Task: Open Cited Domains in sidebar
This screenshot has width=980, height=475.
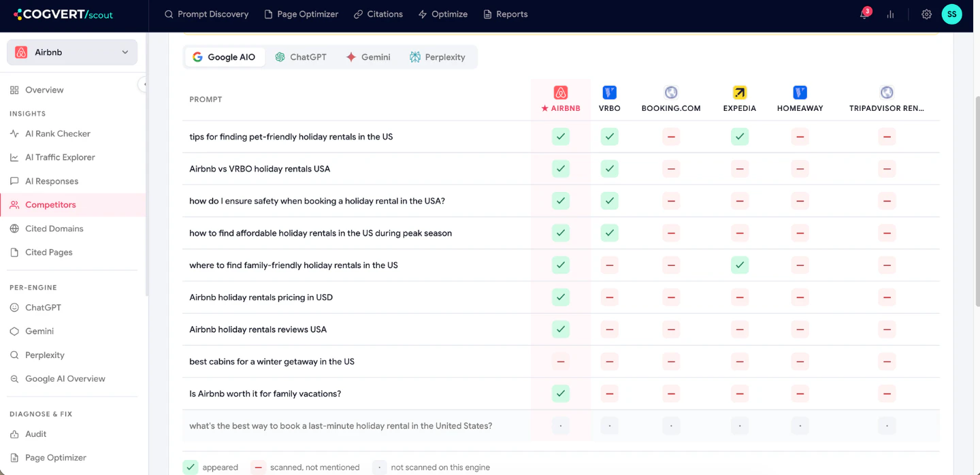Action: [72, 229]
